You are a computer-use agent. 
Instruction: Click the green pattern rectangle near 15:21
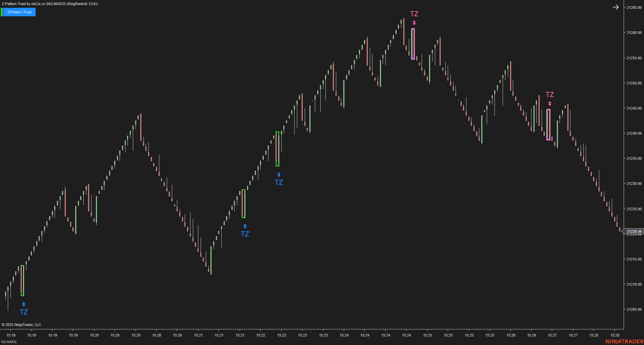244,203
